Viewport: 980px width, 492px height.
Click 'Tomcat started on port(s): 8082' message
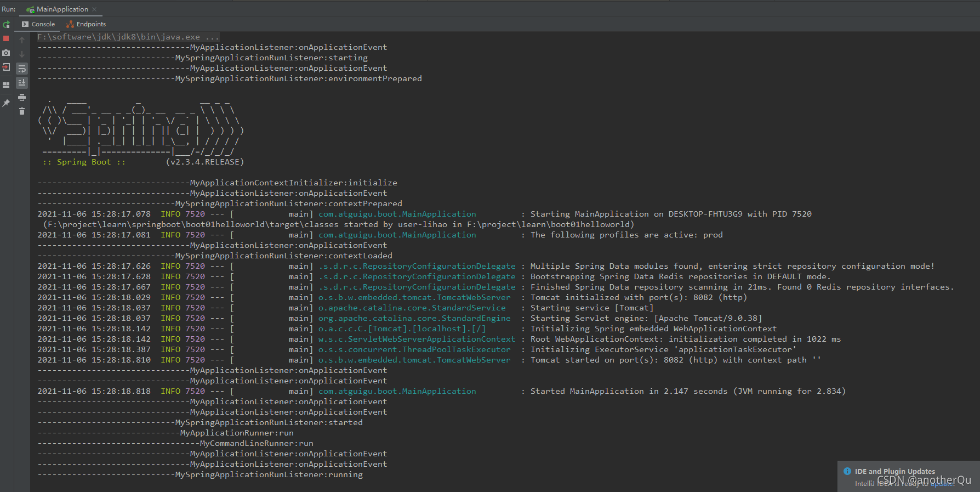click(x=676, y=360)
